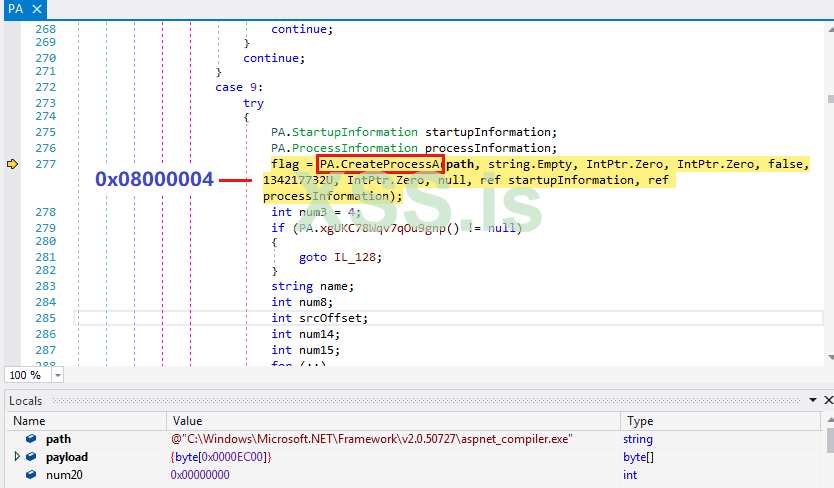834x488 pixels.
Task: Click 'string name;' on line 283
Action: (x=312, y=286)
